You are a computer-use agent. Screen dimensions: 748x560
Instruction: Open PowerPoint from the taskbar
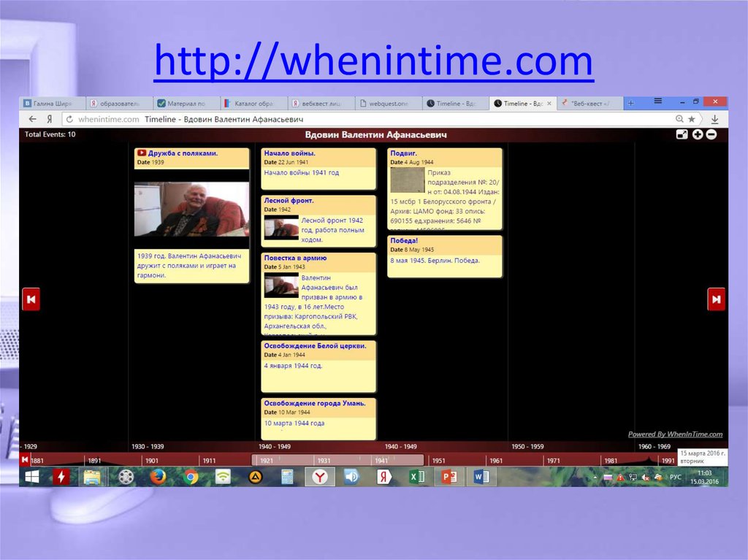pyautogui.click(x=448, y=476)
